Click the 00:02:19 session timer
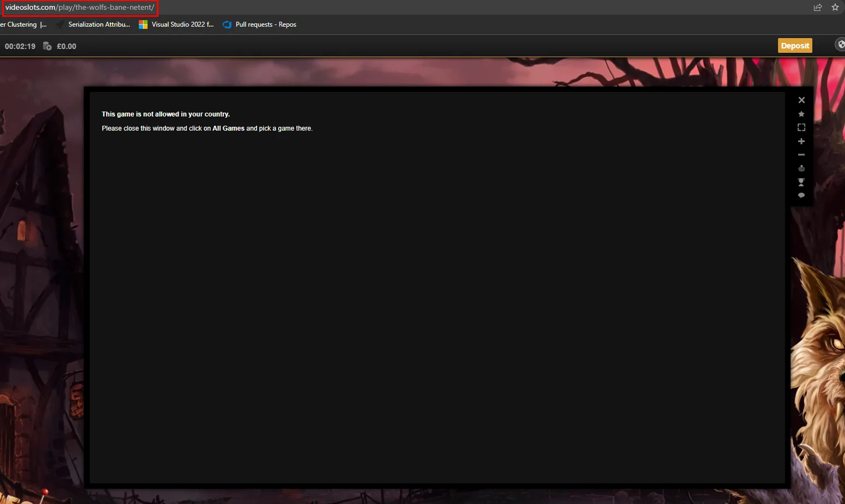Screen dimensions: 845x504 pyautogui.click(x=20, y=46)
